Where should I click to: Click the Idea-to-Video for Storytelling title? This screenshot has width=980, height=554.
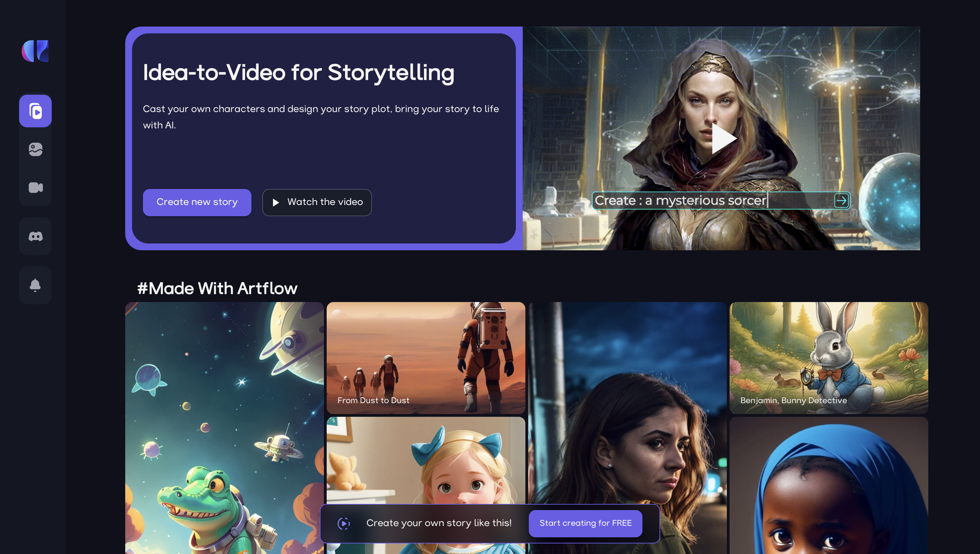pyautogui.click(x=299, y=72)
